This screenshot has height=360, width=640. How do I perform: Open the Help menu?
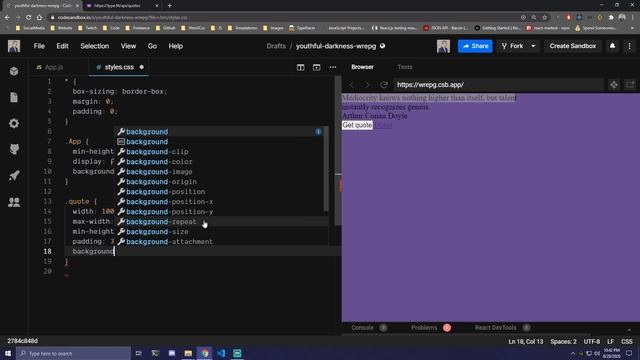[x=176, y=46]
